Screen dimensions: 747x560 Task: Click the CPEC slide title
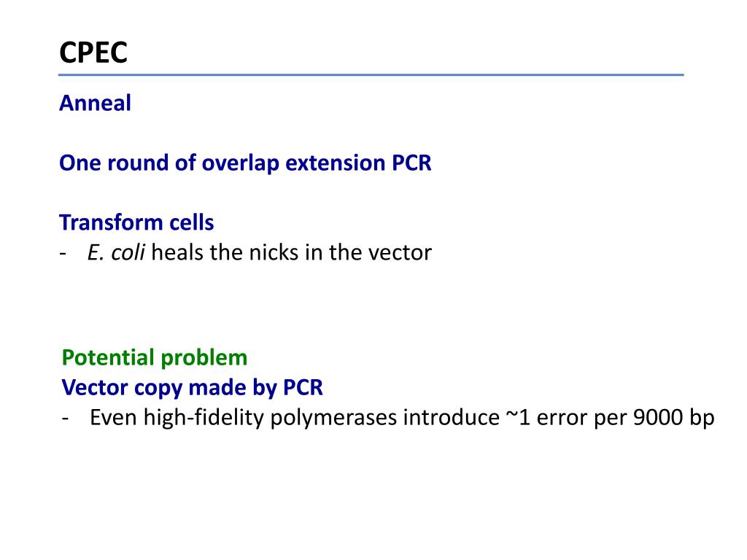coord(93,52)
